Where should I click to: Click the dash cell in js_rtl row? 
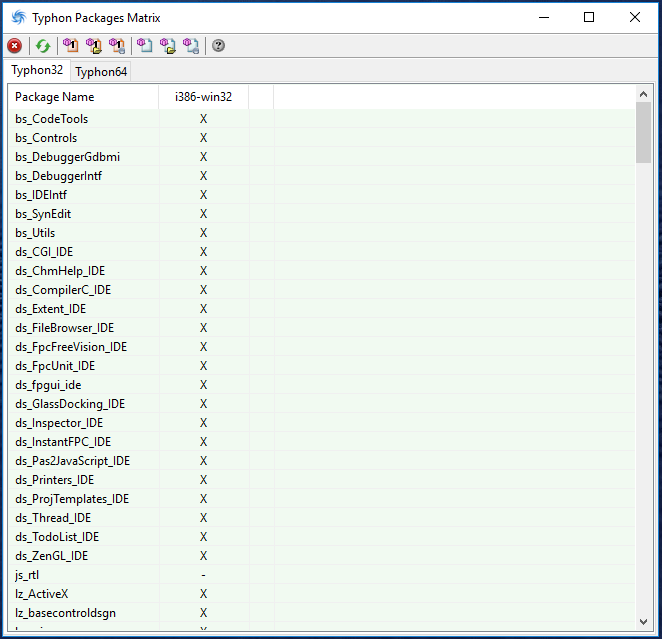point(203,575)
